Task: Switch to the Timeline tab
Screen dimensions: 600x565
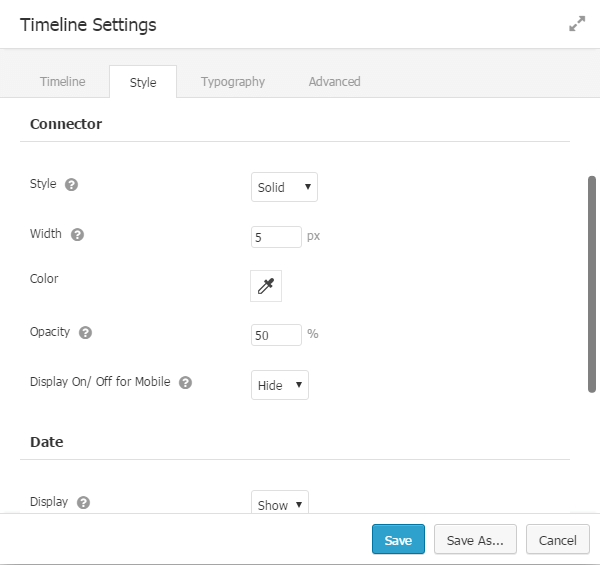Action: pyautogui.click(x=62, y=82)
